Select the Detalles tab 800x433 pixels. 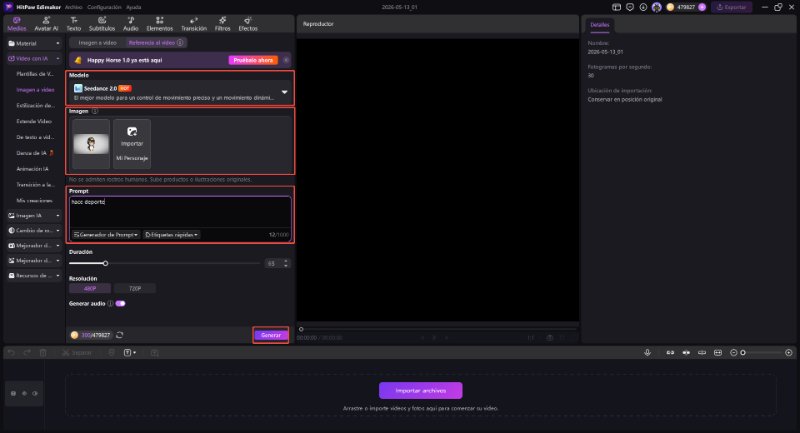599,24
